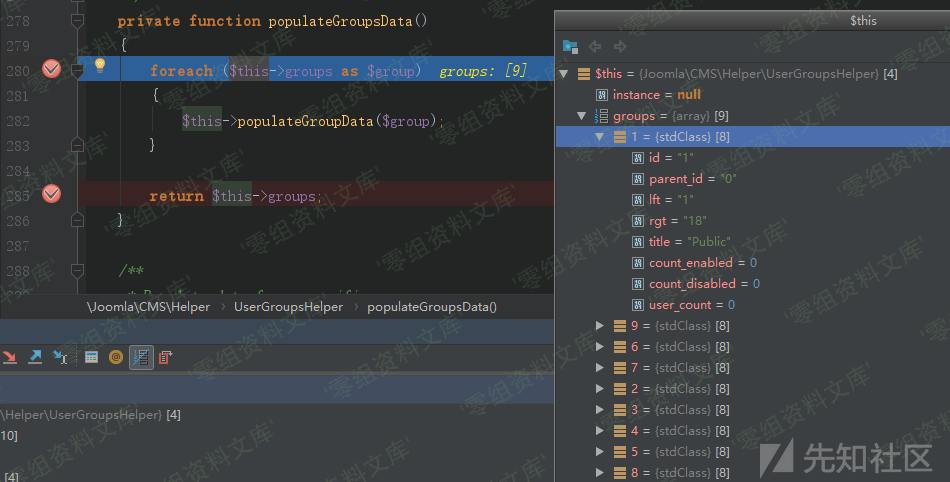Click the Run to Cursor icon
The image size is (950, 482).
point(60,357)
